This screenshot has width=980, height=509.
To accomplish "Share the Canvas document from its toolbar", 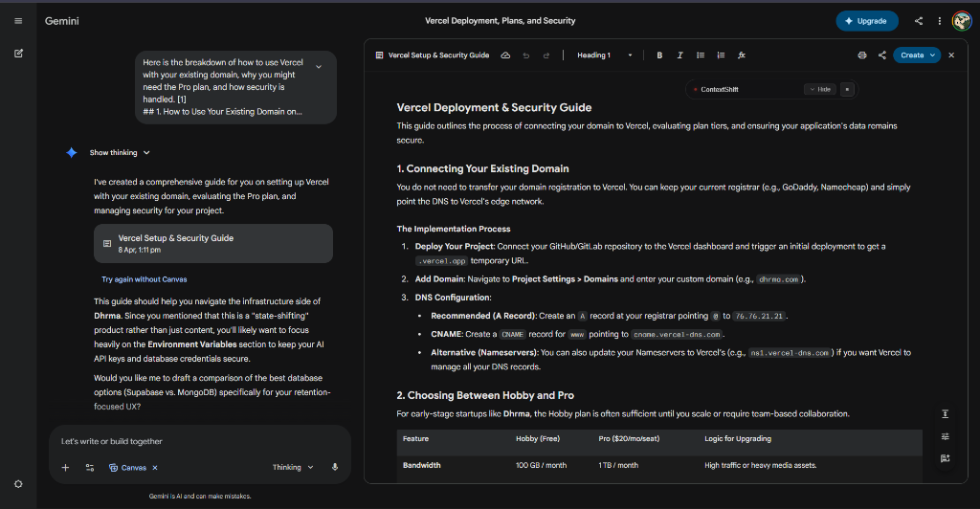I will [881, 55].
